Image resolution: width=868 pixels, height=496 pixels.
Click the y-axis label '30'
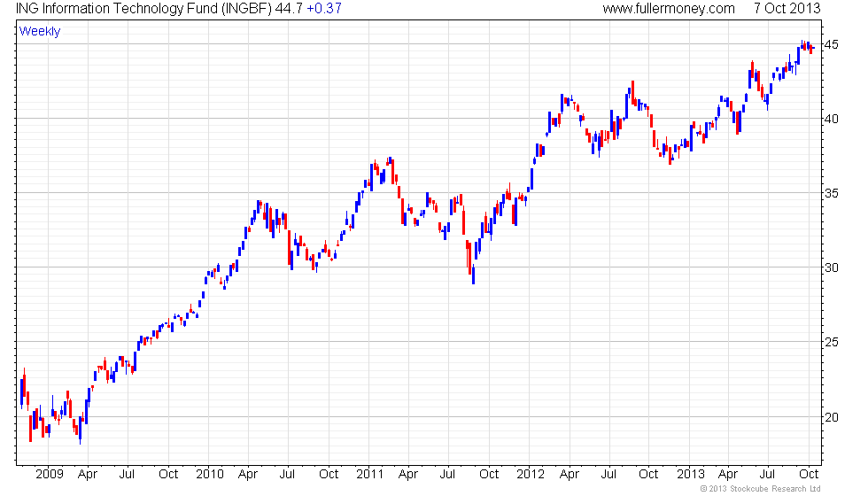click(831, 267)
